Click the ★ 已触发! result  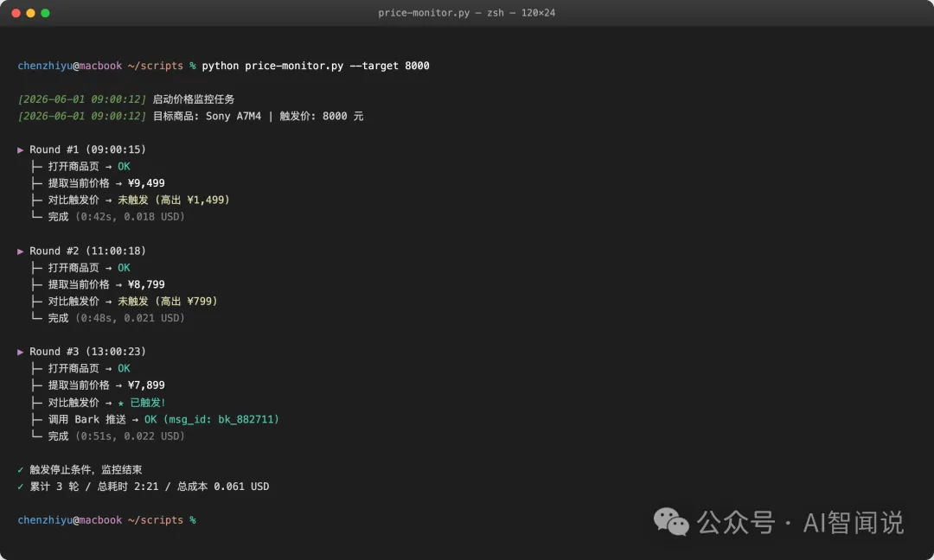coord(142,403)
